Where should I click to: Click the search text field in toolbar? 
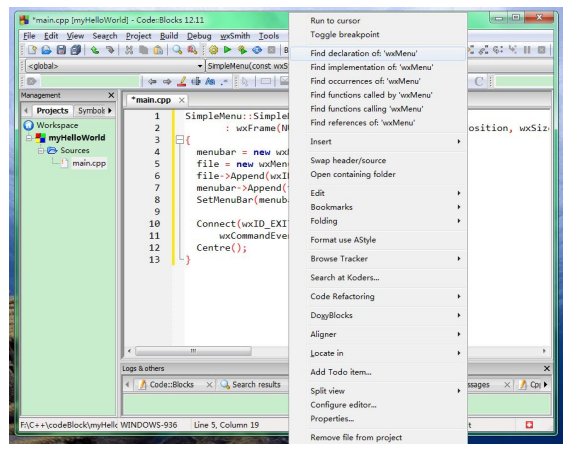click(90, 82)
